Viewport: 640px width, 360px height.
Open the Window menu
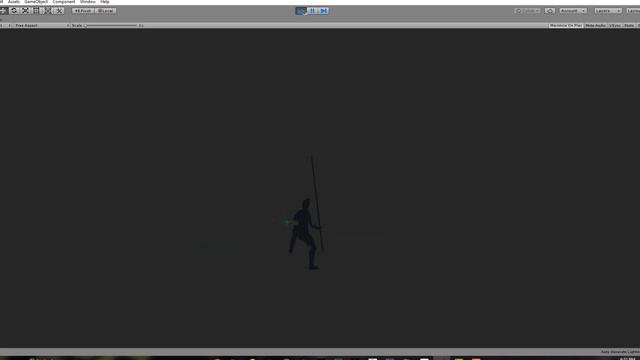click(x=88, y=2)
